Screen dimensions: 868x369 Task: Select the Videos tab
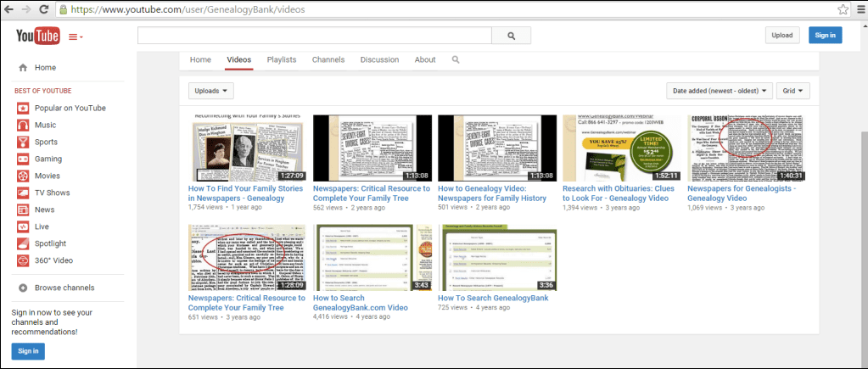click(x=239, y=59)
